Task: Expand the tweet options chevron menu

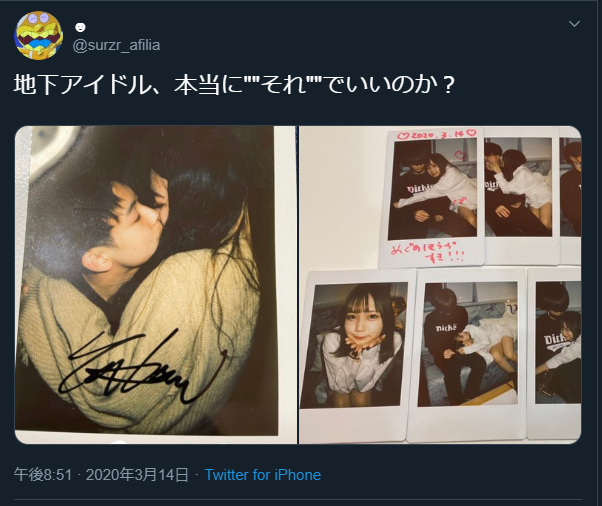Action: [x=574, y=24]
